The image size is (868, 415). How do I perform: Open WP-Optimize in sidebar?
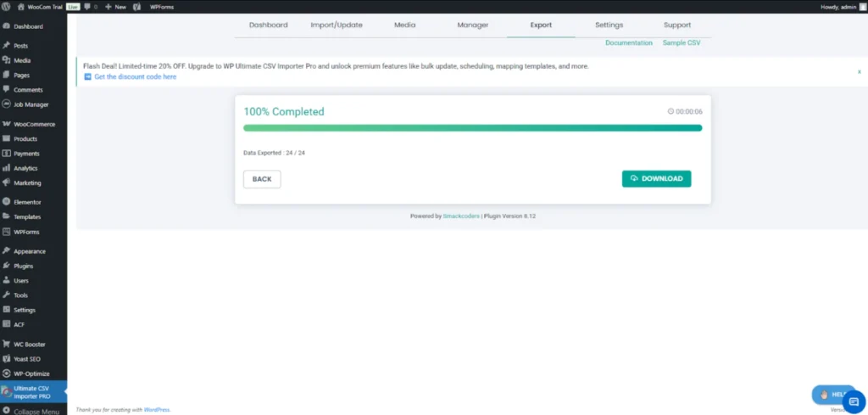(33, 373)
